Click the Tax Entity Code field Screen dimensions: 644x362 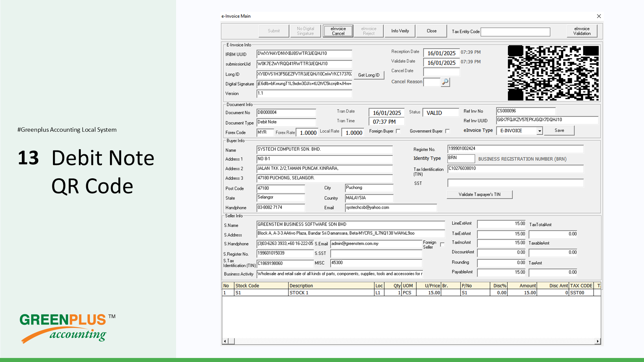[516, 32]
